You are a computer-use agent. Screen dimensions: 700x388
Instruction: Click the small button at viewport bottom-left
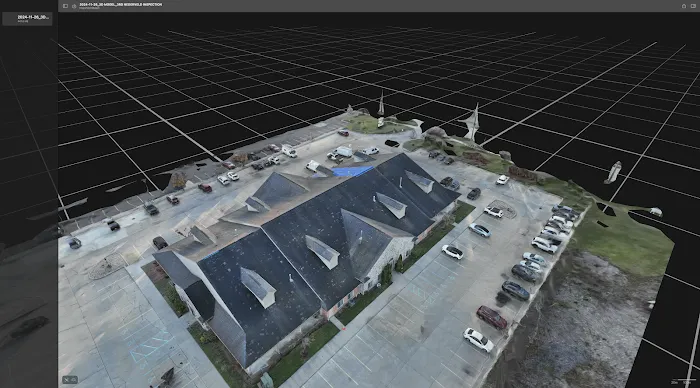point(70,380)
